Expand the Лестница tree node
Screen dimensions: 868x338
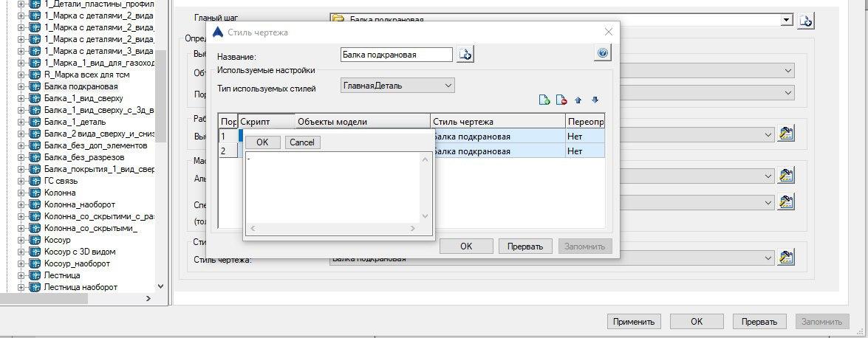(x=21, y=275)
